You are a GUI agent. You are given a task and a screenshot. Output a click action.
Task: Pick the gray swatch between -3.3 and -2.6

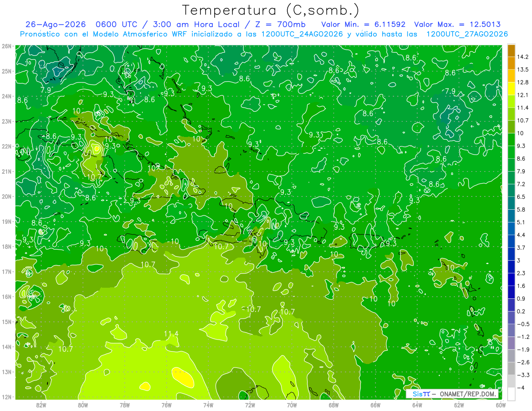coord(511,368)
